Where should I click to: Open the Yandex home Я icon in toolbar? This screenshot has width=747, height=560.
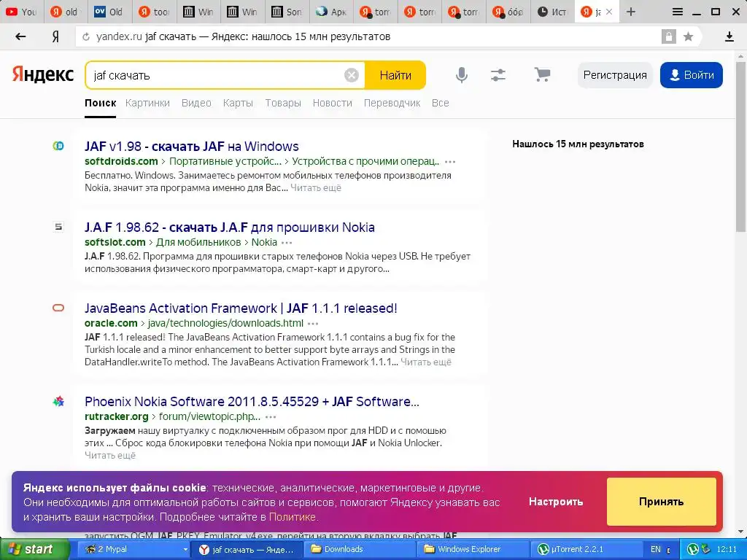point(55,36)
